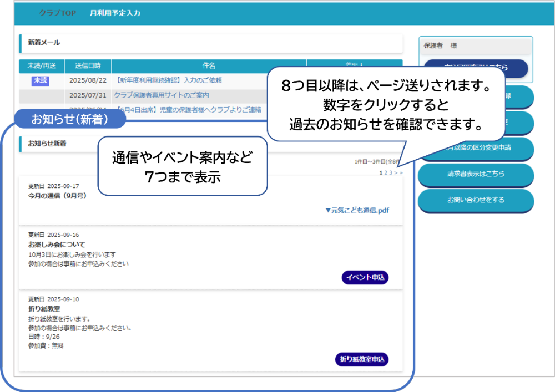Select the 今月の通信（9月号） notice title
Screen dimensions: 555x392
57,196
